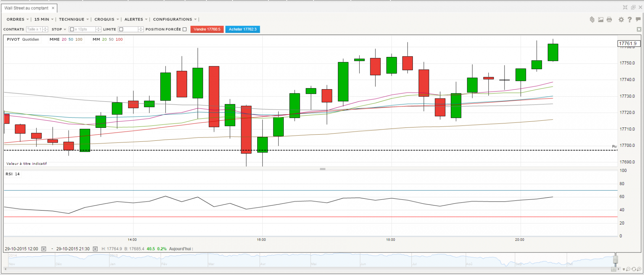The image size is (644, 275).
Task: Expand the Configurations dropdown
Action: coord(175,19)
